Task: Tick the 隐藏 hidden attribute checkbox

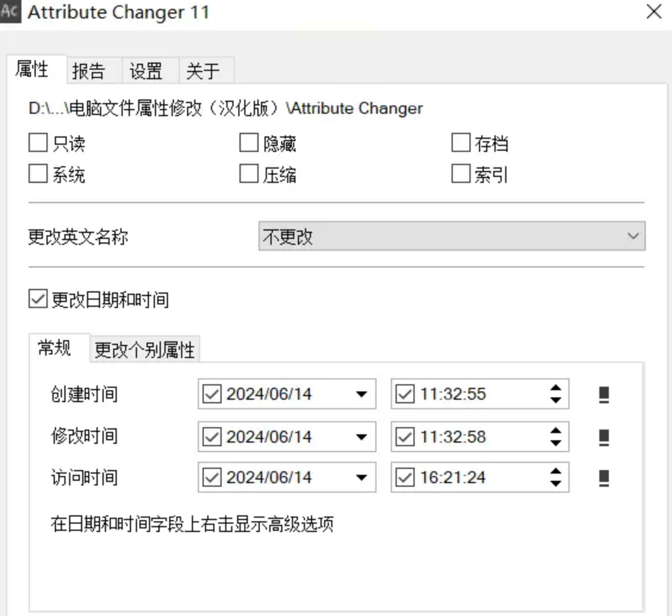Action: tap(248, 144)
